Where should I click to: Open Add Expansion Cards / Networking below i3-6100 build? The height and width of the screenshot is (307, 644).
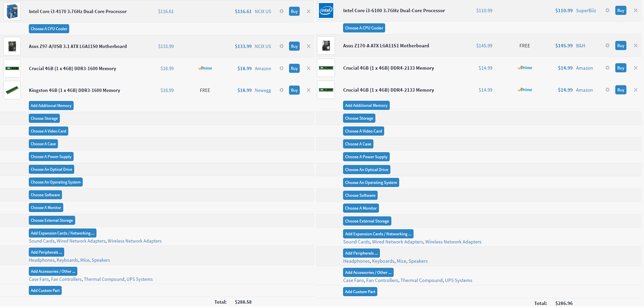(378, 234)
